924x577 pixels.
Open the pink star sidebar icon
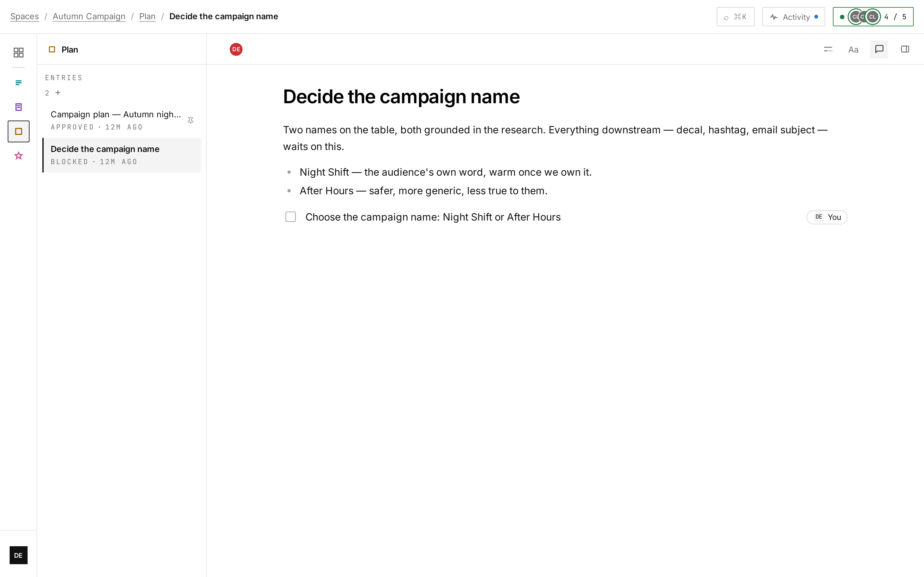coord(18,156)
